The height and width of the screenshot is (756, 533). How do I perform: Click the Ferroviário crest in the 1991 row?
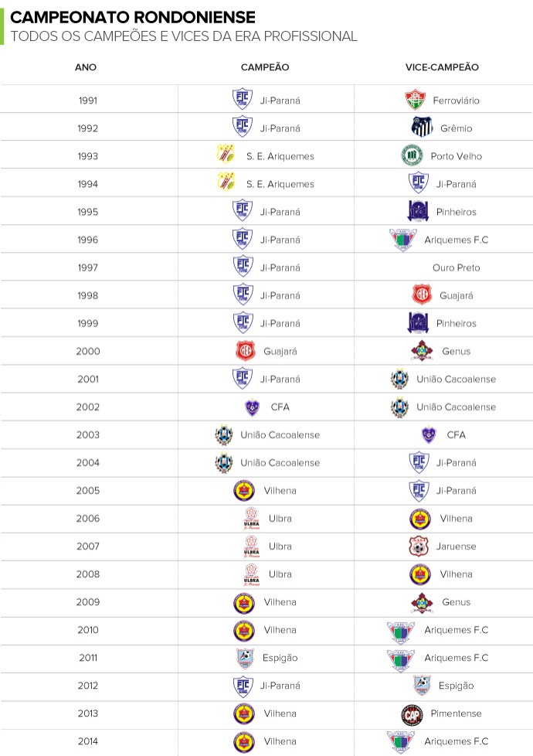click(415, 99)
